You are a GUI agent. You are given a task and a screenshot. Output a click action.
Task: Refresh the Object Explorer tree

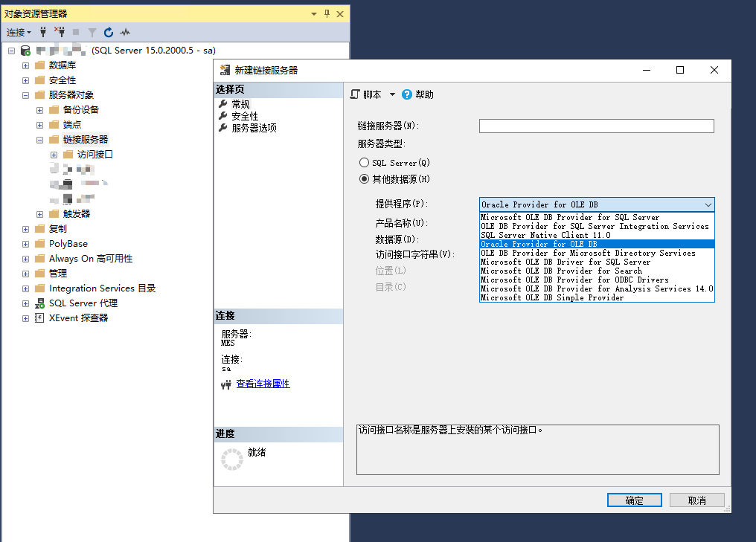coord(109,32)
